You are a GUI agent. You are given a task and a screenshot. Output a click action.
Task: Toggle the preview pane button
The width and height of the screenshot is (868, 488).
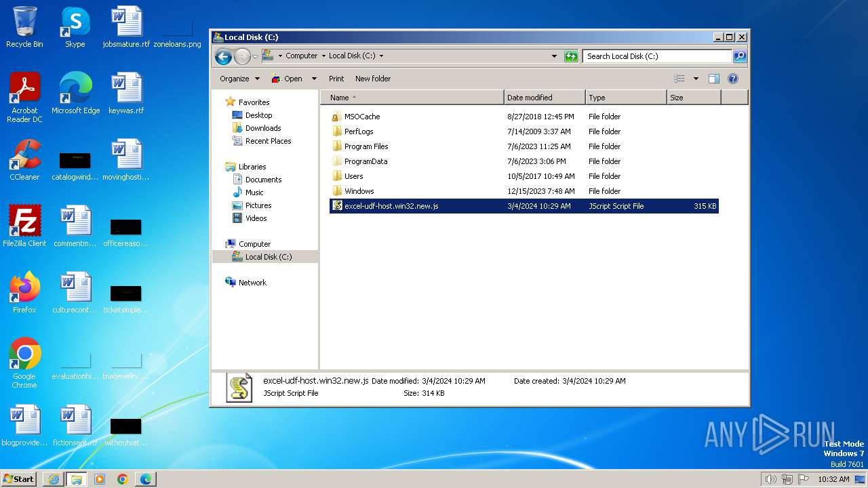[x=713, y=79]
